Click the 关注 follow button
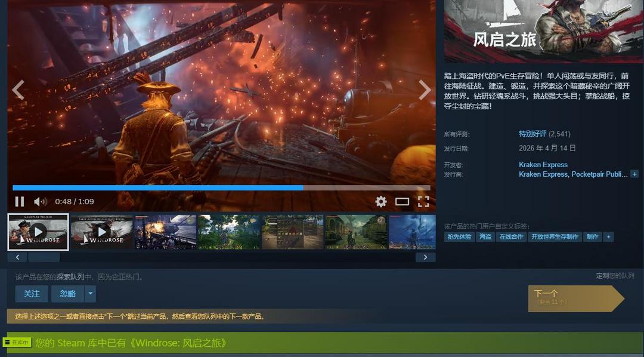The height and width of the screenshot is (357, 644). pyautogui.click(x=32, y=294)
